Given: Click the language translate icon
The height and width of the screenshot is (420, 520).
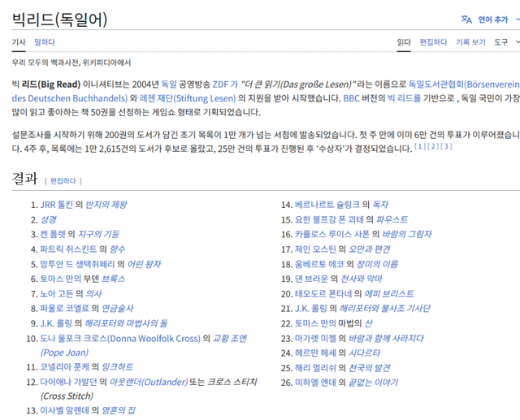Looking at the screenshot, I should [466, 19].
